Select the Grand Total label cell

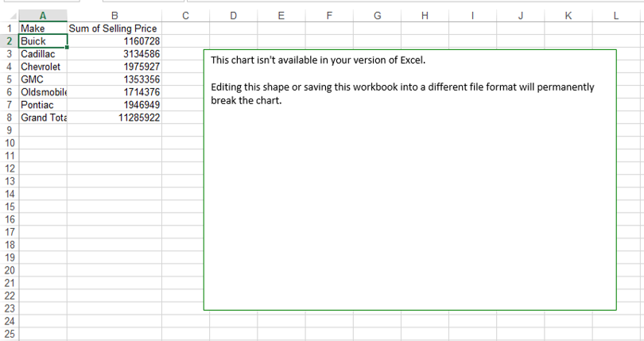[41, 118]
